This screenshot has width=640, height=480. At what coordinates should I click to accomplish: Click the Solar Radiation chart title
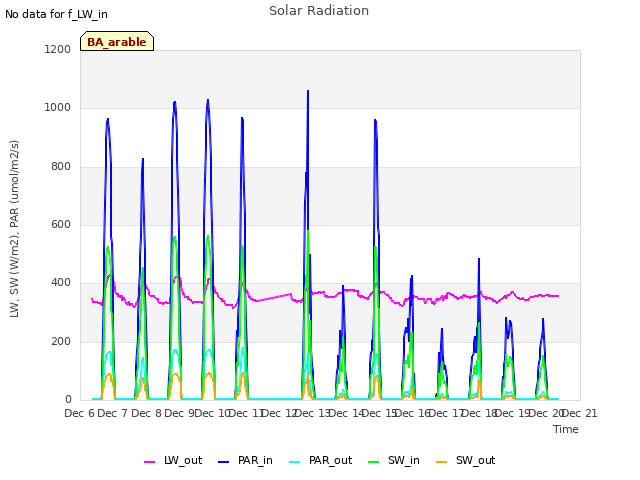pos(319,11)
